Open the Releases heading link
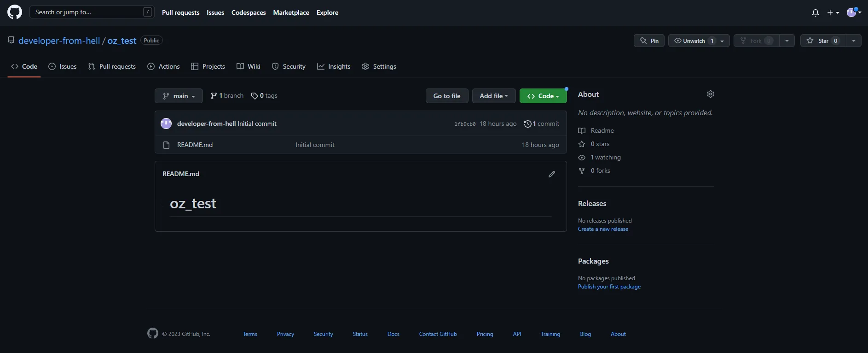The width and height of the screenshot is (868, 353). point(592,203)
